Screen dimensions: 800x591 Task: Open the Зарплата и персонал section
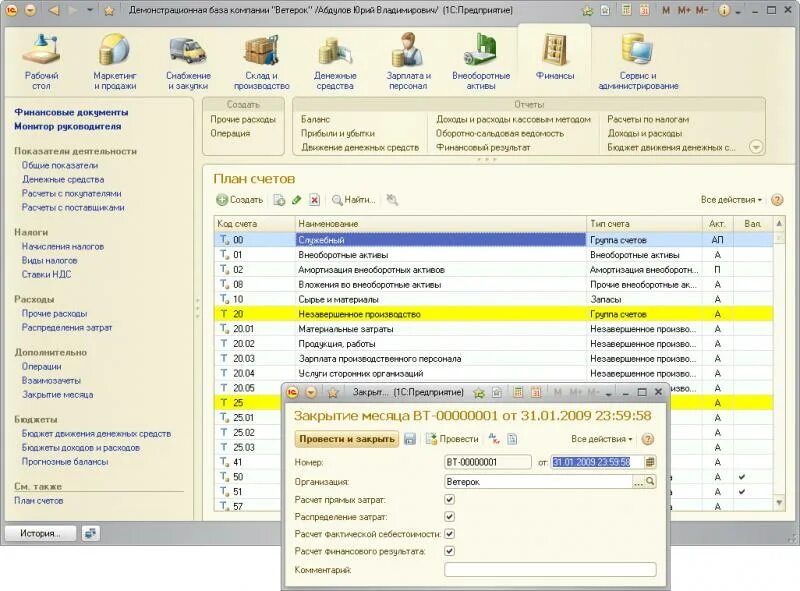(408, 61)
